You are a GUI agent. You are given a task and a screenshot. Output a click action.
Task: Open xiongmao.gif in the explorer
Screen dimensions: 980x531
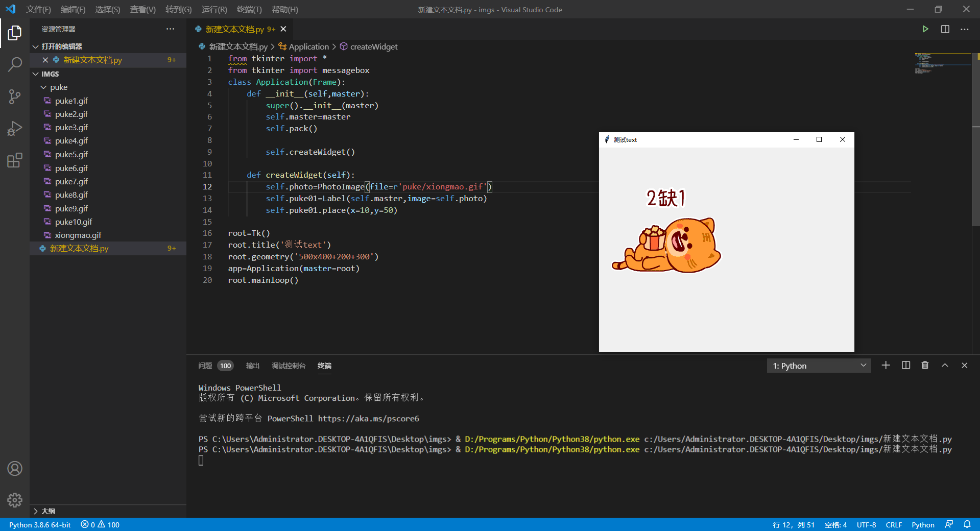(x=108, y=235)
